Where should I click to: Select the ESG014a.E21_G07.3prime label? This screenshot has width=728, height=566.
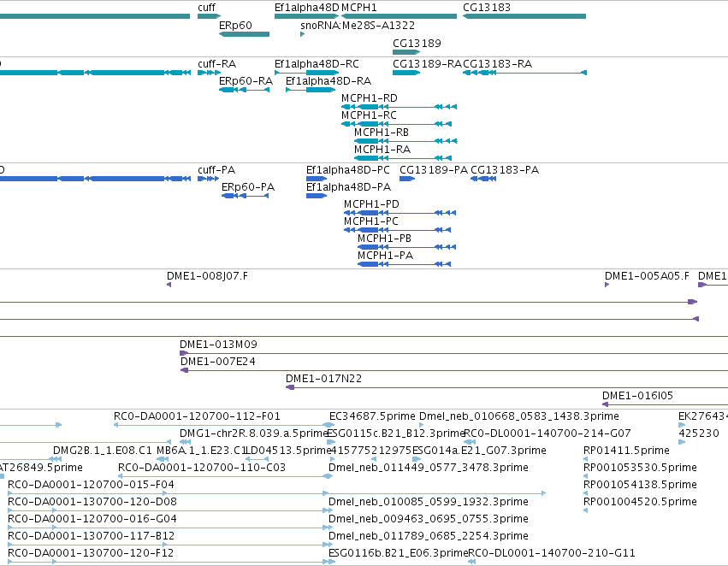479,451
